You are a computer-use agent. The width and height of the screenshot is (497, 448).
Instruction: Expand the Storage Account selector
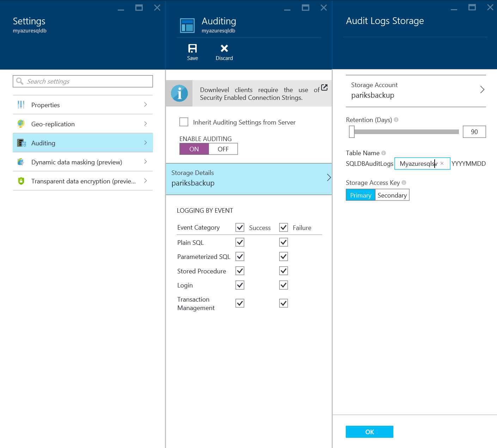click(482, 90)
